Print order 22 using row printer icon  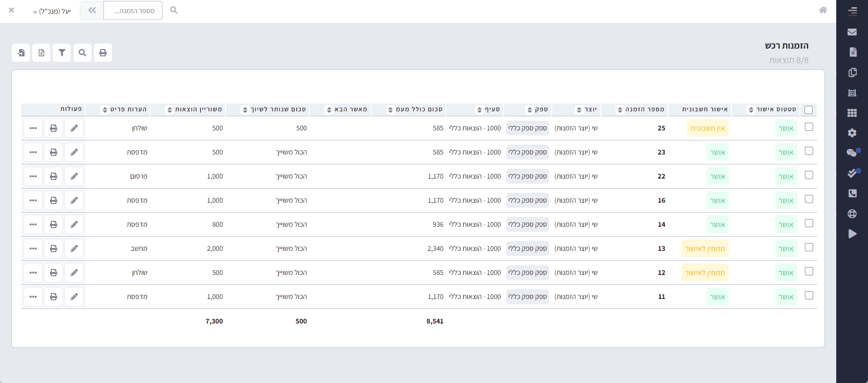54,176
